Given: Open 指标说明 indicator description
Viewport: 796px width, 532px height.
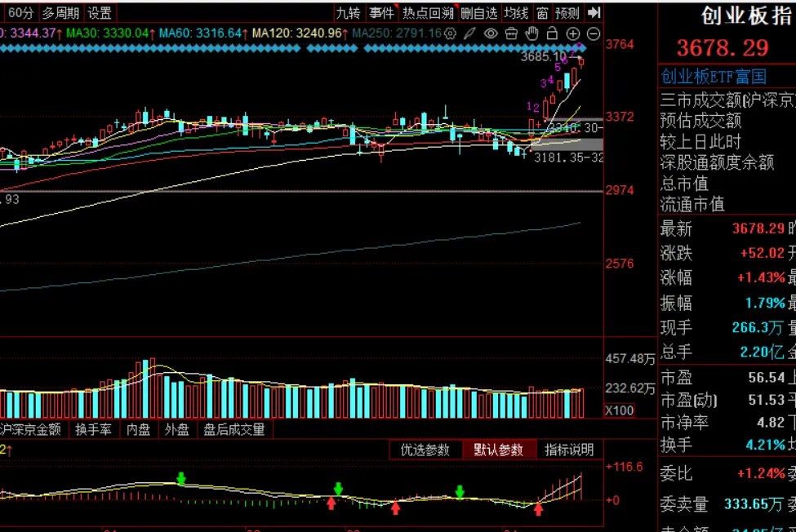Looking at the screenshot, I should (x=569, y=450).
